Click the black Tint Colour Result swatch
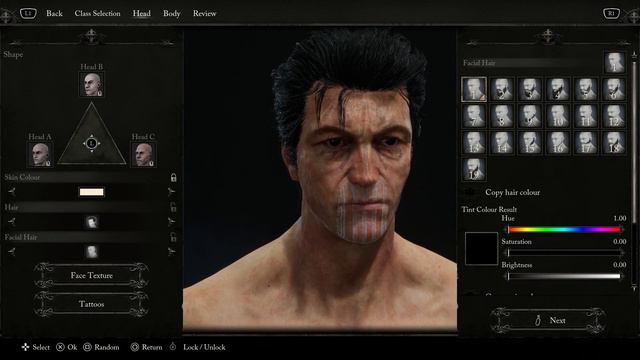Screen dimensions: 640x360 pyautogui.click(x=482, y=249)
